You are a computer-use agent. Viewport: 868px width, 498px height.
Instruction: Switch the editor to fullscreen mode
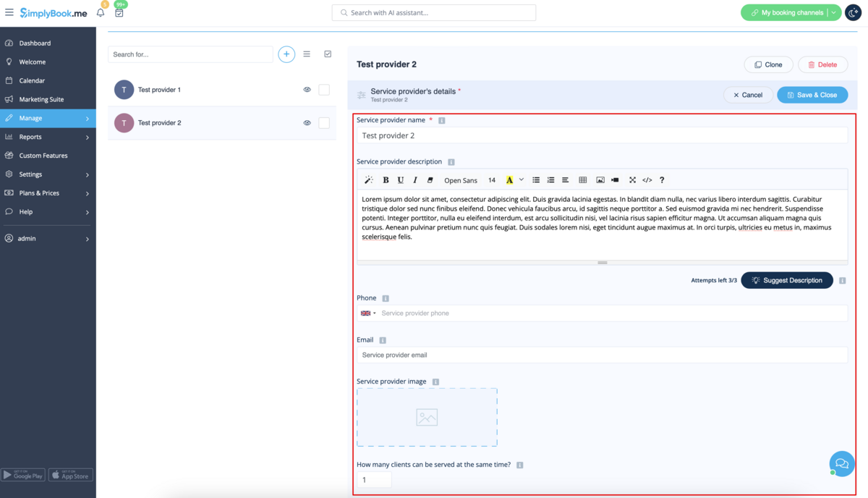tap(632, 180)
